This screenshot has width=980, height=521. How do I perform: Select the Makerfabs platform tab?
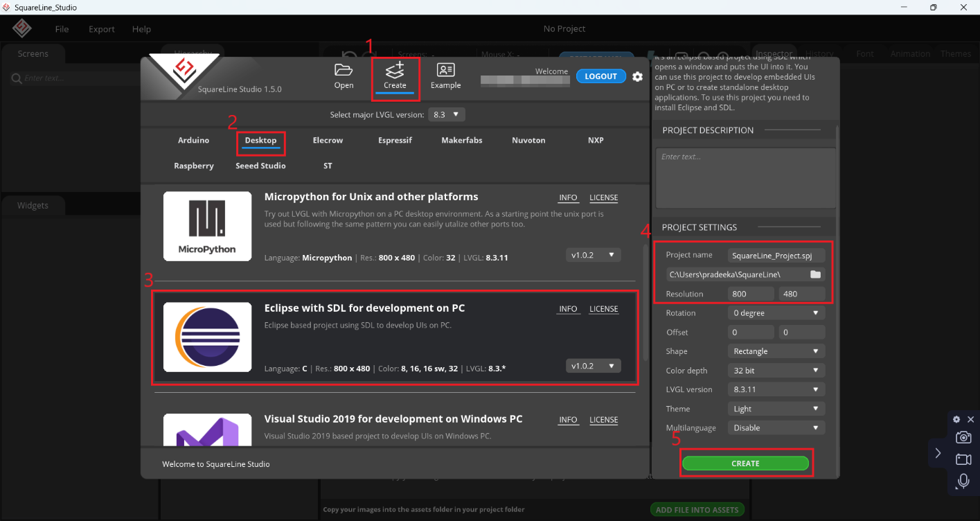[x=462, y=140]
